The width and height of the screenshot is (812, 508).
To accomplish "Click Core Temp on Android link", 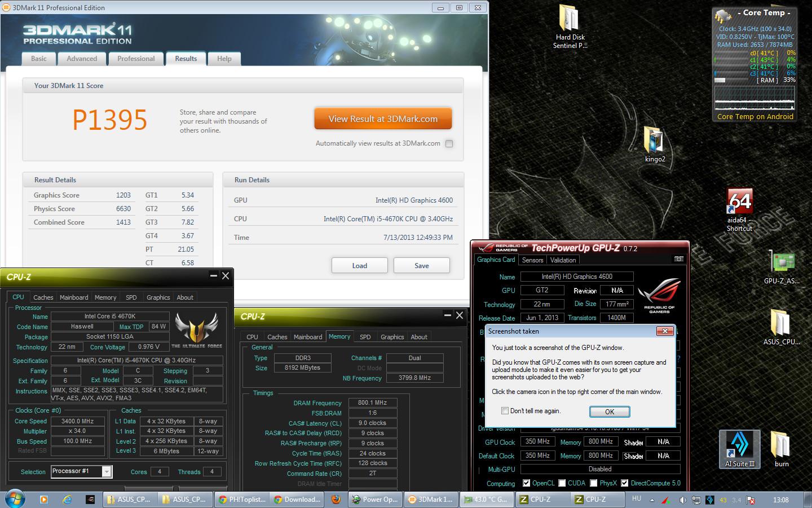I will 755,117.
